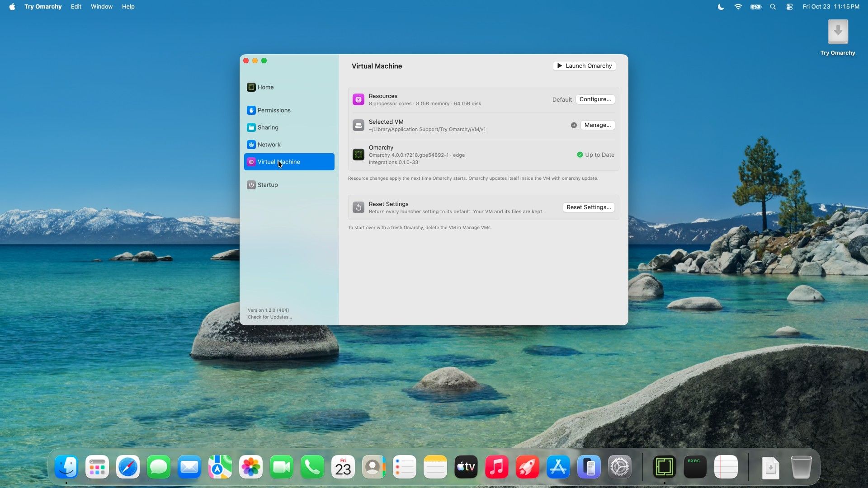Image resolution: width=868 pixels, height=488 pixels.
Task: Open the Sharing sidebar item
Action: tap(289, 127)
